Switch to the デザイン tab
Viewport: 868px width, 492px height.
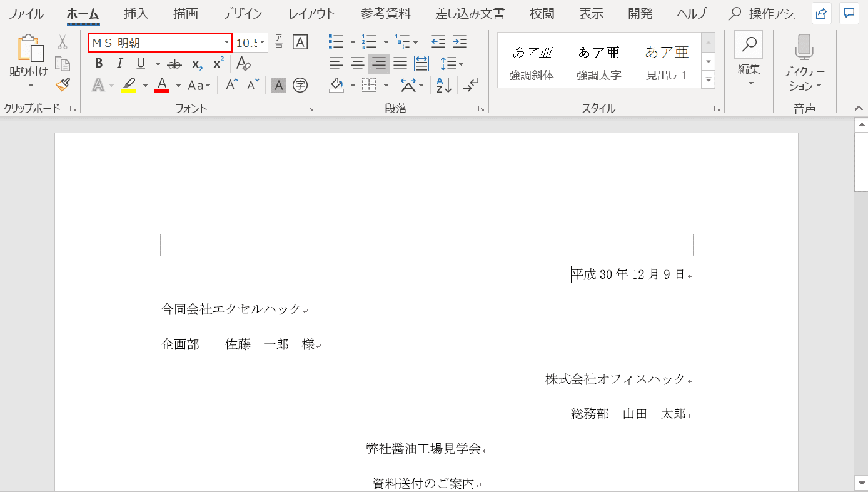243,13
